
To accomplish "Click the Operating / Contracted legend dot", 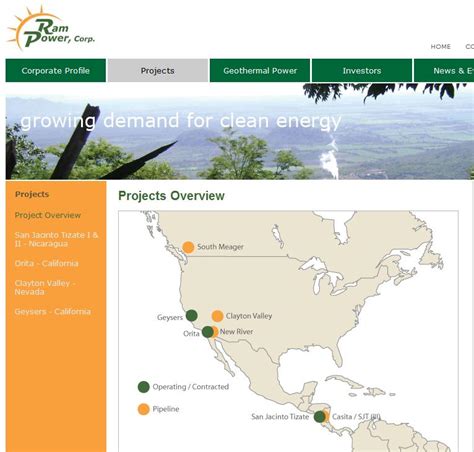I will point(144,387).
